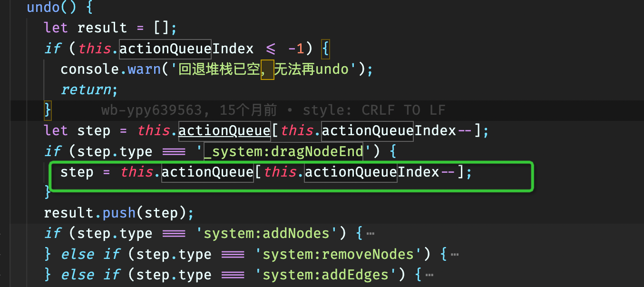Click the empty array literal [] after result
The height and width of the screenshot is (287, 644).
[161, 28]
